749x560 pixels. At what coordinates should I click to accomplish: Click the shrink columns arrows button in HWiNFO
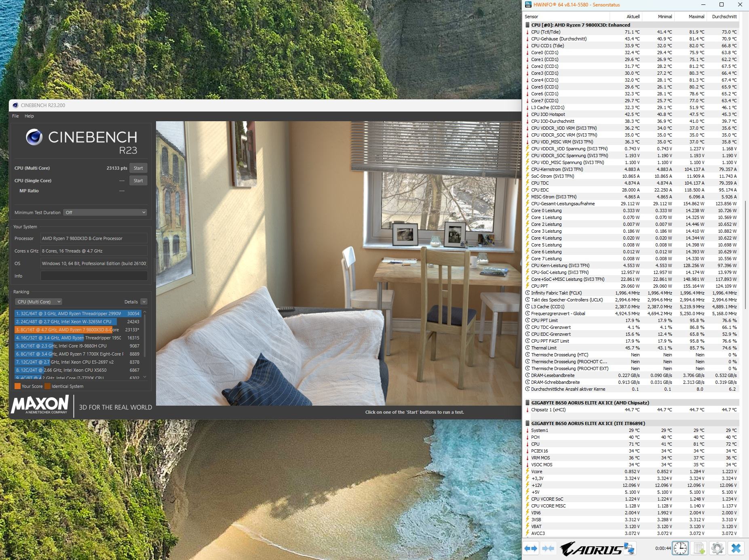click(x=548, y=548)
